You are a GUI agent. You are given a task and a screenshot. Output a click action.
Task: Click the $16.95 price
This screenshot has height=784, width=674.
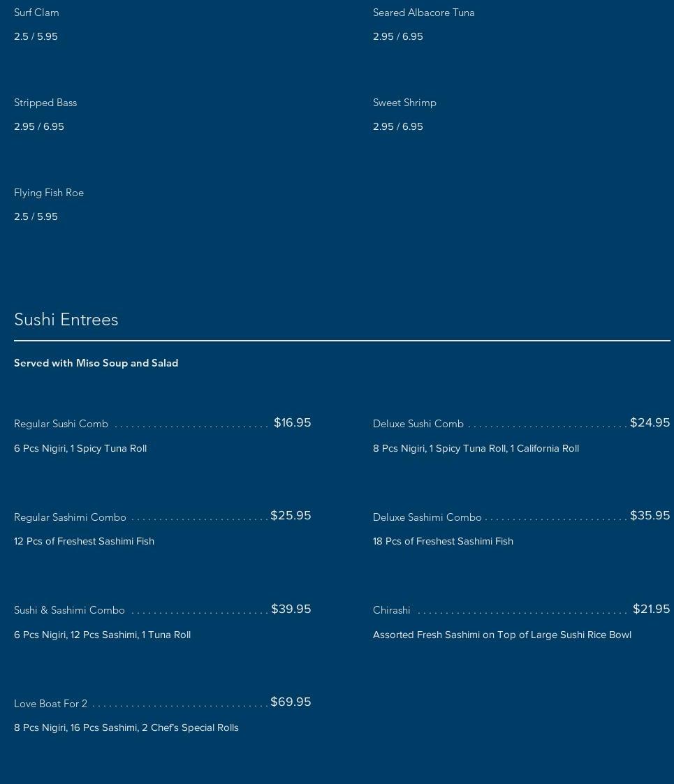pos(292,422)
